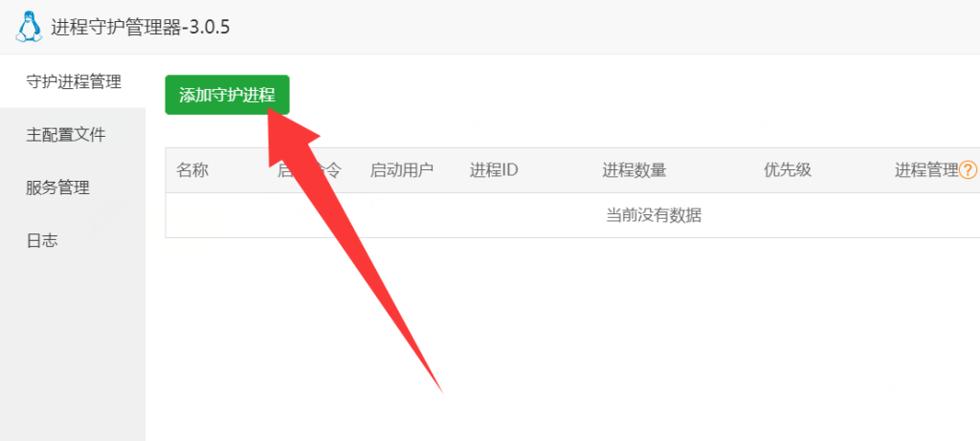Click the 进程ID column header
Viewport: 980px width, 441px height.
pos(494,170)
